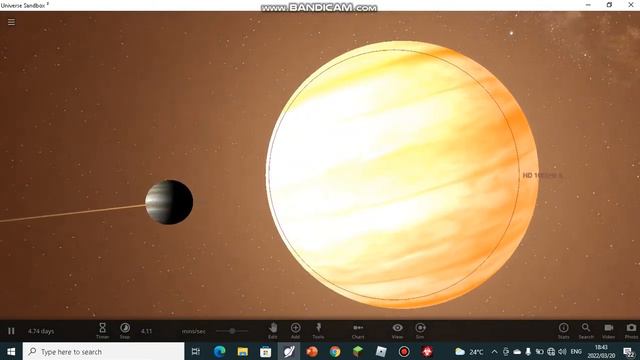This screenshot has height=360, width=640.
Task: Restore down the Universe Sandbox window
Action: (609, 5)
